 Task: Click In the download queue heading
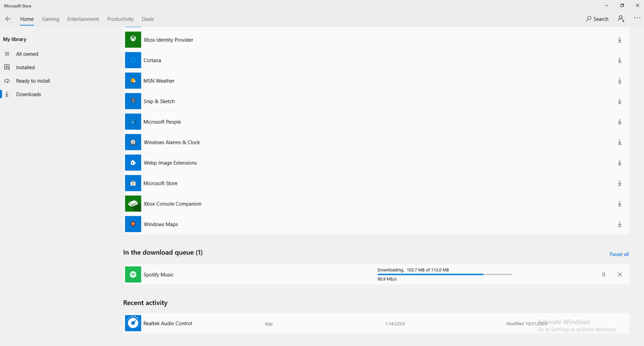tap(163, 252)
